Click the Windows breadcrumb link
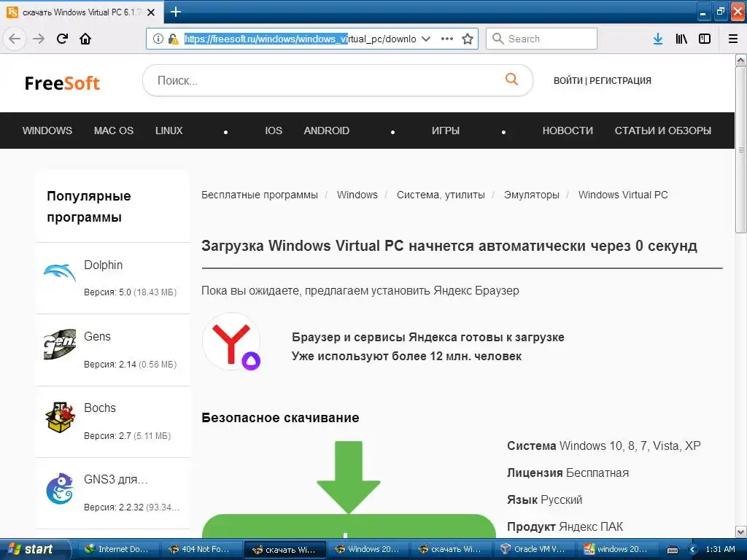Screen dimensions: 747x560 point(357,195)
